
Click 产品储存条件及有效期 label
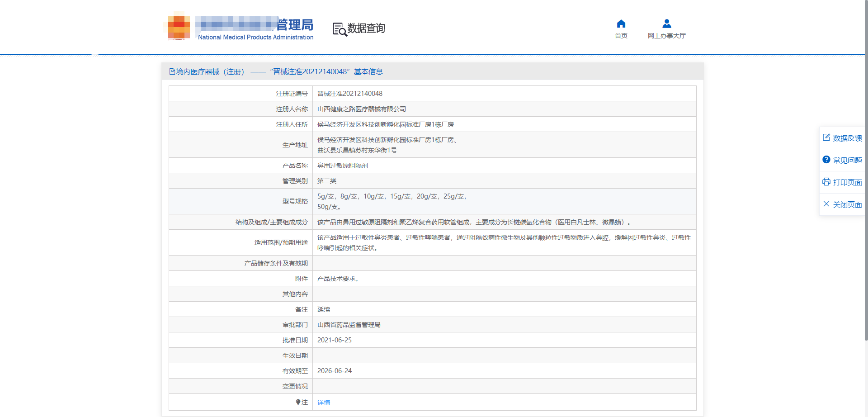coord(276,263)
